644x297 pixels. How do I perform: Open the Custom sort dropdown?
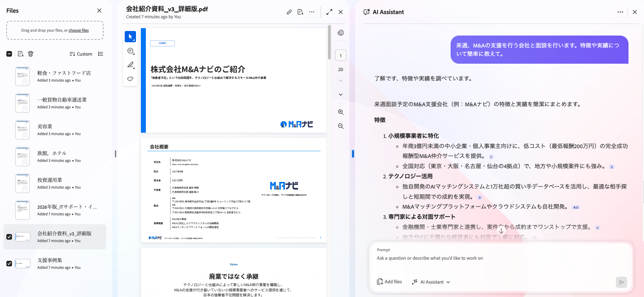pyautogui.click(x=81, y=54)
